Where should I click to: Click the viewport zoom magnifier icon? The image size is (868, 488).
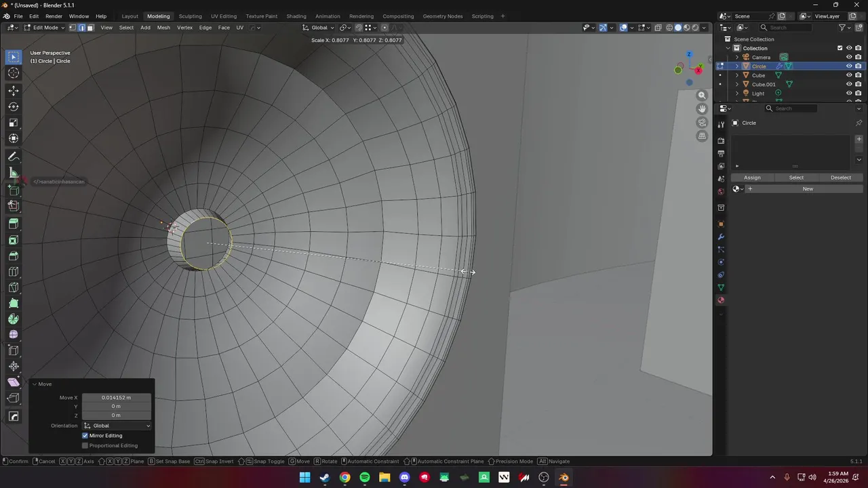pos(702,96)
